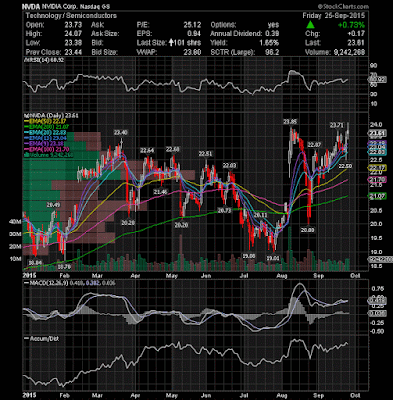
Task: Select the green EMA(200) legend entry
Action: click(46, 127)
